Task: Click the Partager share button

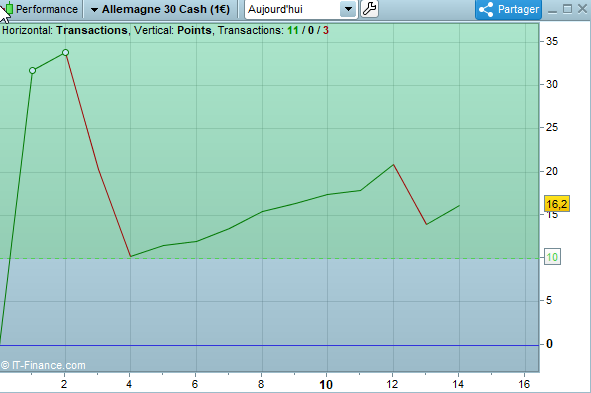Action: click(508, 9)
